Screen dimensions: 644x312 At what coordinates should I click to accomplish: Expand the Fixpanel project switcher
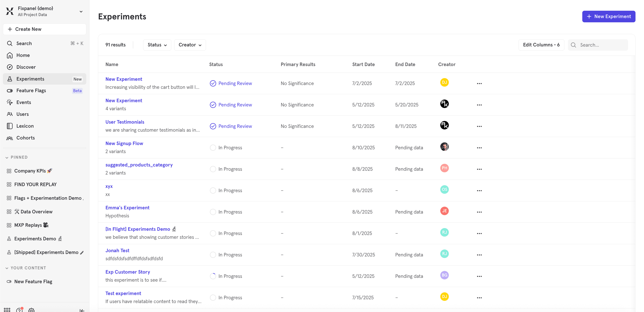(x=81, y=11)
